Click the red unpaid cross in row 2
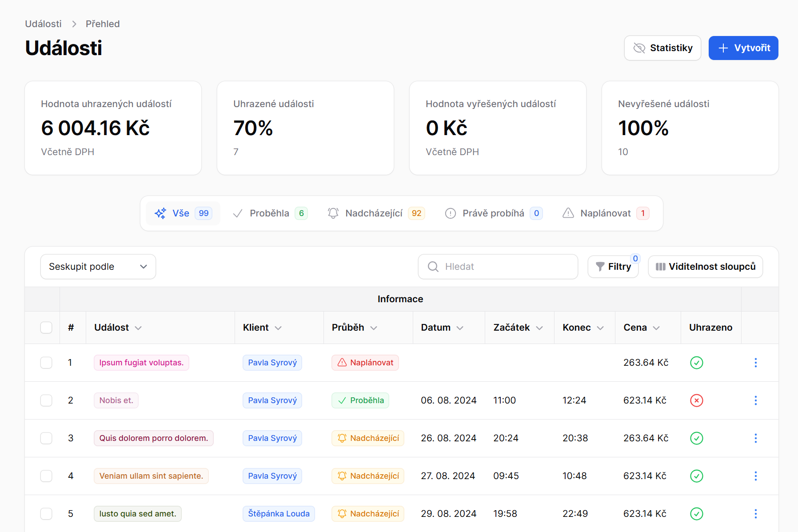The height and width of the screenshot is (532, 798). (x=696, y=400)
